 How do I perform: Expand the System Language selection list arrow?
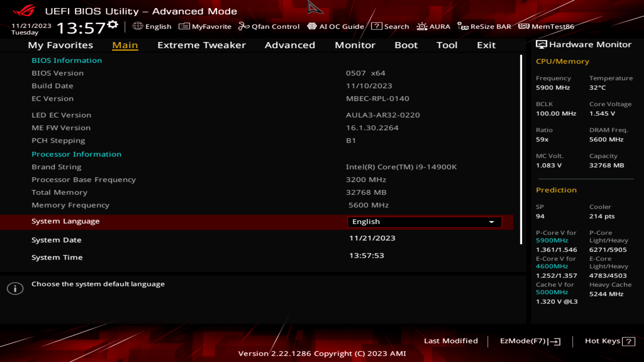click(x=491, y=222)
